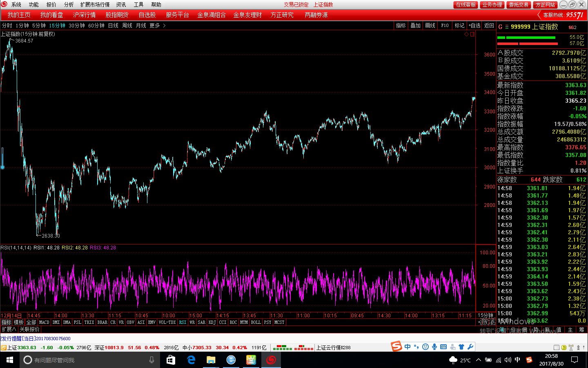
Task: Select the 60分钟 chart period
Action: (x=96, y=25)
